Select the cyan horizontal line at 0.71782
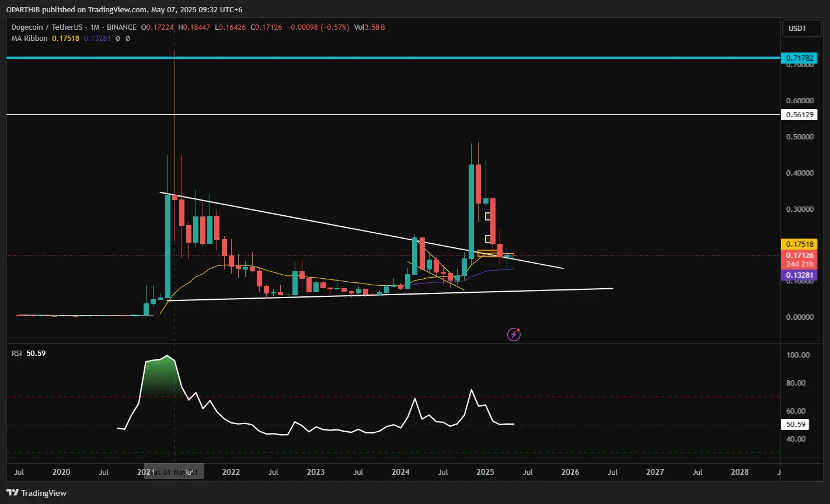 pyautogui.click(x=393, y=58)
